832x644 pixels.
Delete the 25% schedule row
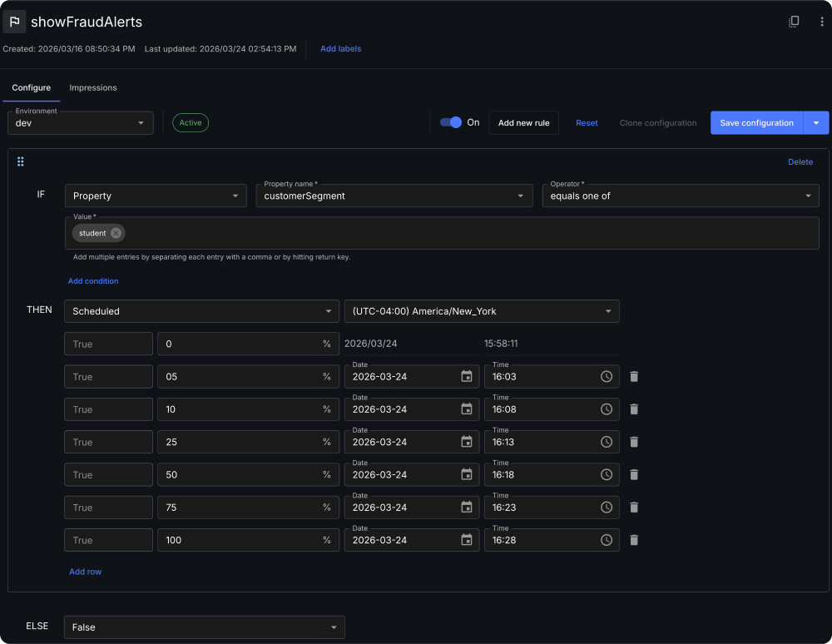point(634,442)
